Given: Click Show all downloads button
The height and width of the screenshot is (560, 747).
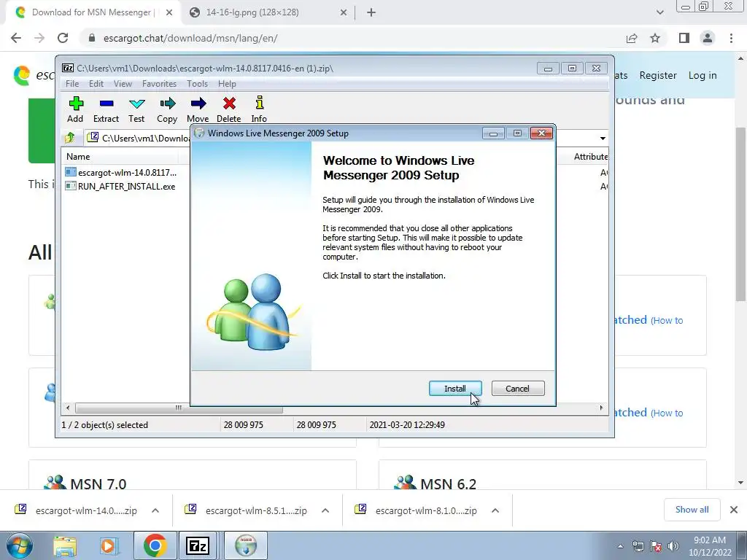Looking at the screenshot, I should click(x=692, y=510).
